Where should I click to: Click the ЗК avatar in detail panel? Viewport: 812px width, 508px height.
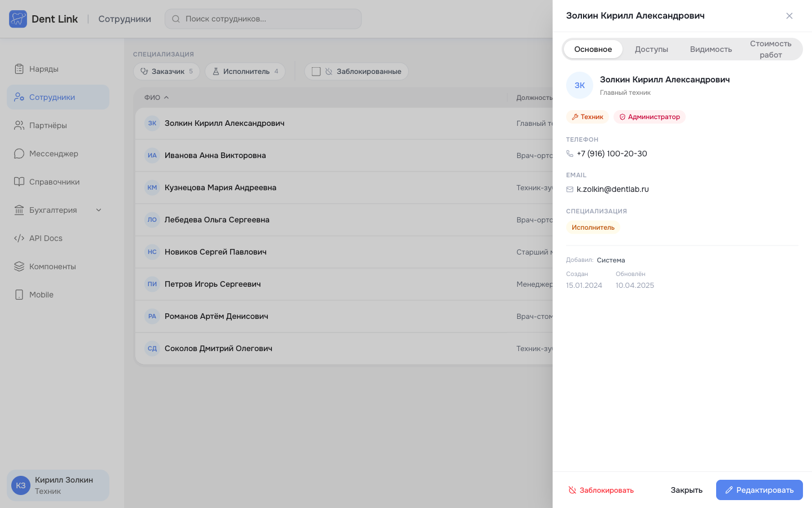pyautogui.click(x=580, y=85)
